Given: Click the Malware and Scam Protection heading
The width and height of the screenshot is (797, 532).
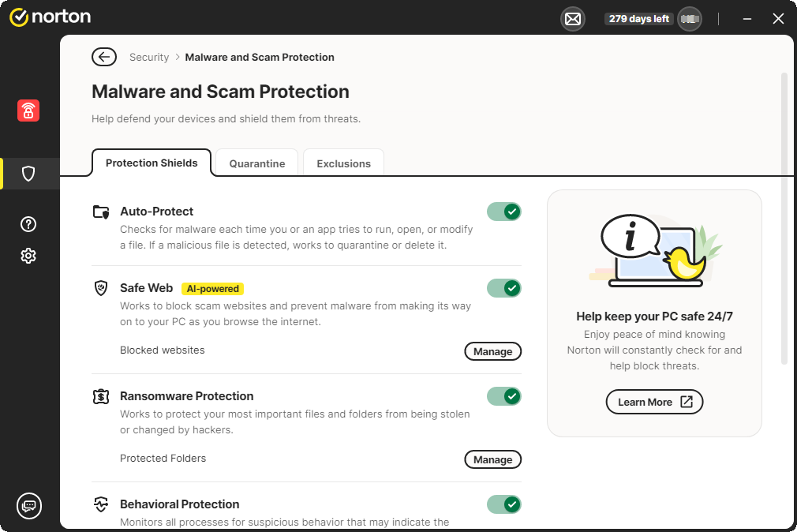Looking at the screenshot, I should pos(221,92).
